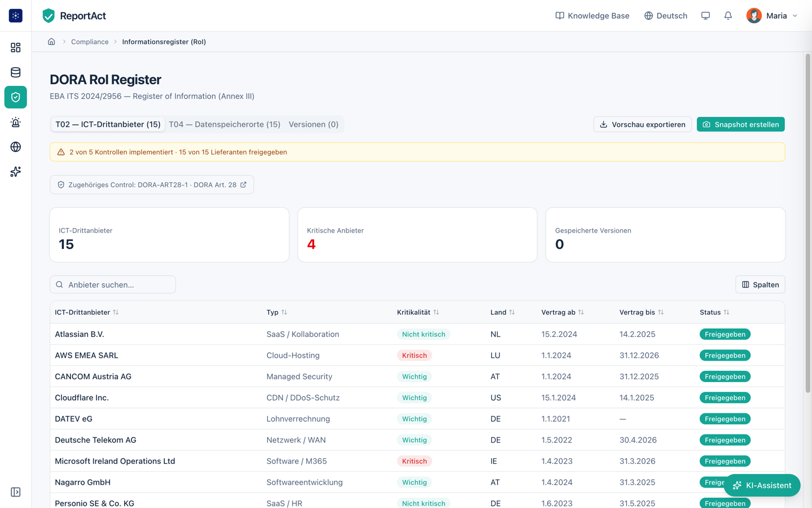Open the globe icon in sidebar
Image resolution: width=812 pixels, height=508 pixels.
16,147
